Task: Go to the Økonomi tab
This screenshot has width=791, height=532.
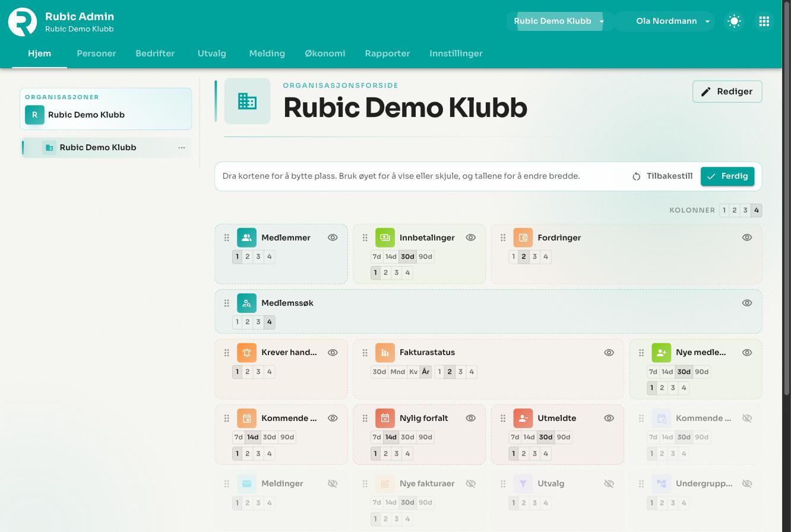Action: pyautogui.click(x=325, y=53)
